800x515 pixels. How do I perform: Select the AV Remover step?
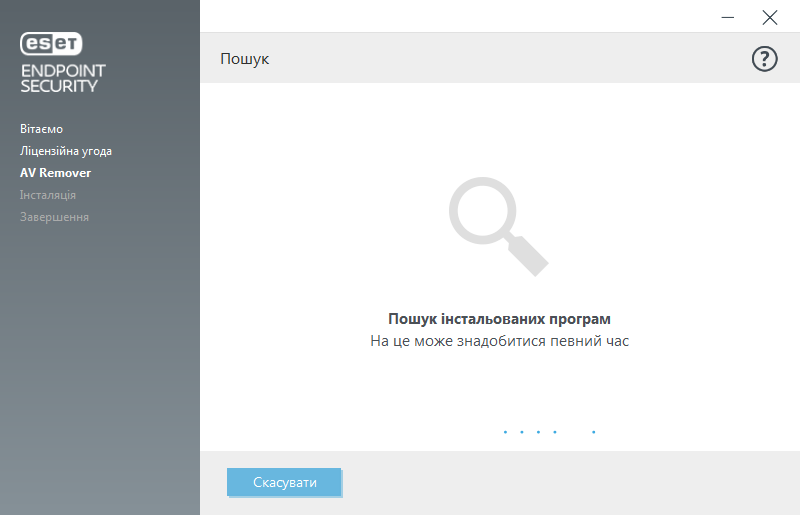(55, 173)
